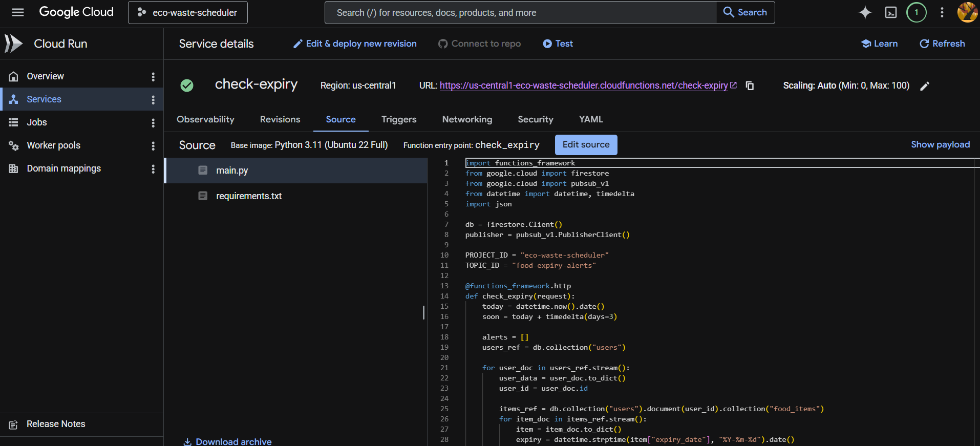Viewport: 980px width, 446px height.
Task: Click the Edit source button
Action: 586,145
